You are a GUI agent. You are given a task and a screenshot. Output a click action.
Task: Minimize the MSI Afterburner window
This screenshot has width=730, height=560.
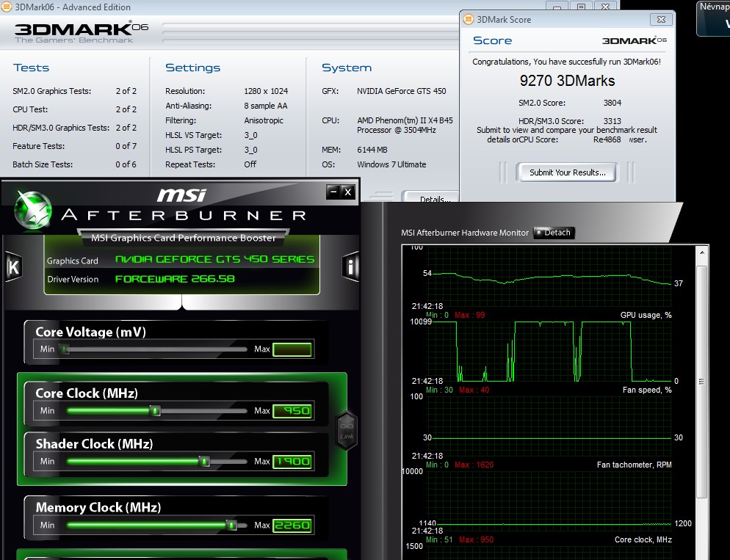333,192
